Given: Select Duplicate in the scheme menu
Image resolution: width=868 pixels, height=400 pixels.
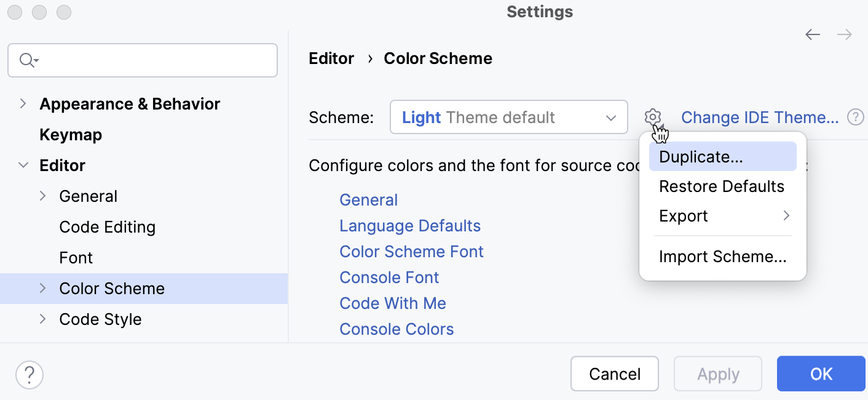Looking at the screenshot, I should (700, 156).
